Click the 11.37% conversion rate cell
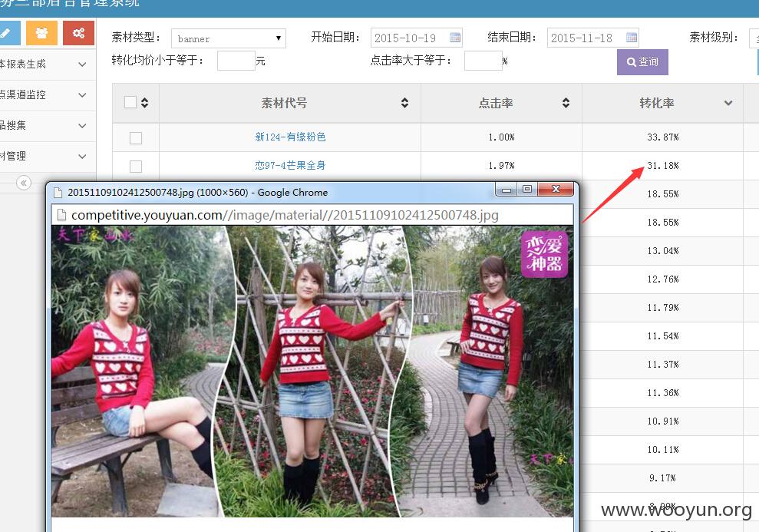The height and width of the screenshot is (532, 759). pos(662,365)
